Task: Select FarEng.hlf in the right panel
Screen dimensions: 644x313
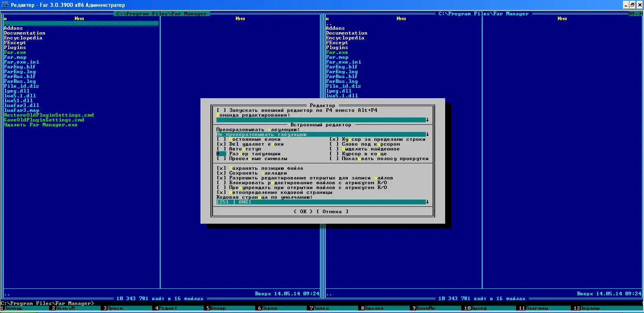Action: click(342, 67)
